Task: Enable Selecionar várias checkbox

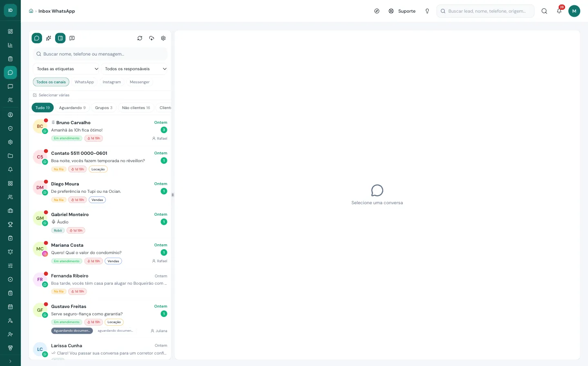Action: [51, 95]
